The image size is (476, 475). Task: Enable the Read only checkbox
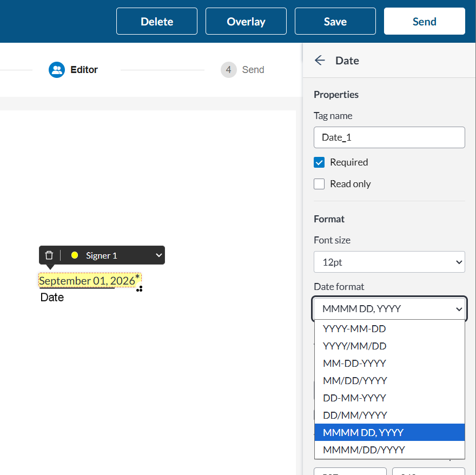pyautogui.click(x=319, y=184)
